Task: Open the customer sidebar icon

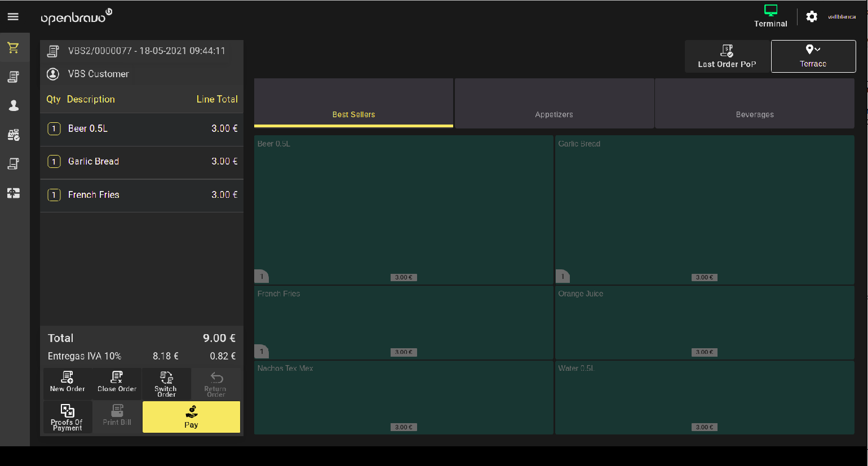Action: 14,105
